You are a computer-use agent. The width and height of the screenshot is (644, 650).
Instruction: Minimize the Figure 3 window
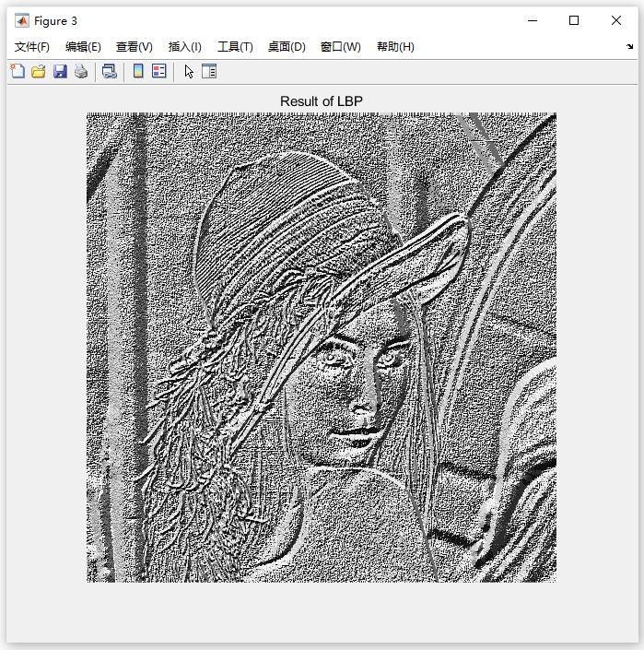[533, 20]
